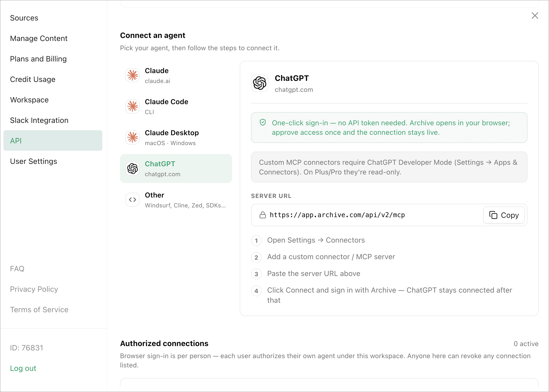Open Slack Integration settings
The width and height of the screenshot is (549, 392).
coord(53,120)
